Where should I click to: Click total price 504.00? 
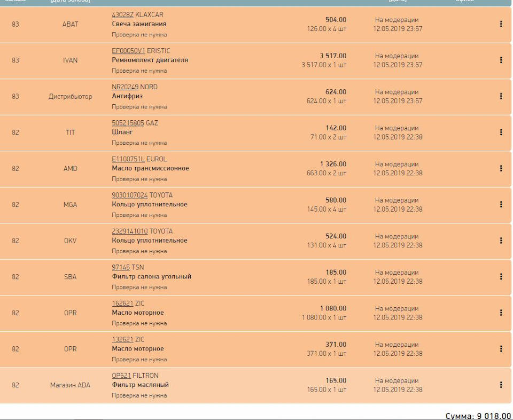pos(336,20)
